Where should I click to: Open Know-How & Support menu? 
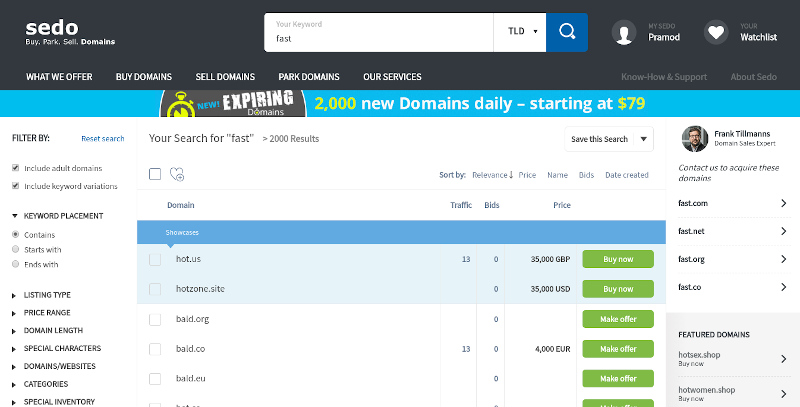(x=664, y=77)
